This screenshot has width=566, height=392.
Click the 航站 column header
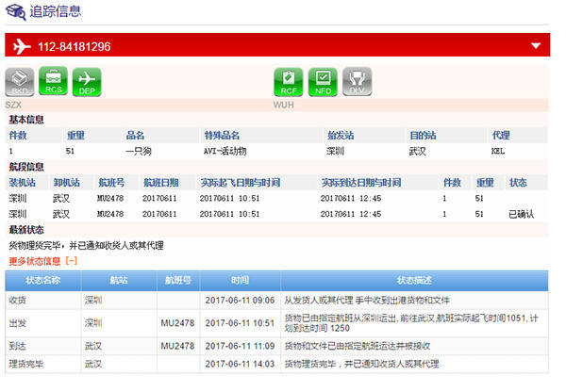pos(119,281)
